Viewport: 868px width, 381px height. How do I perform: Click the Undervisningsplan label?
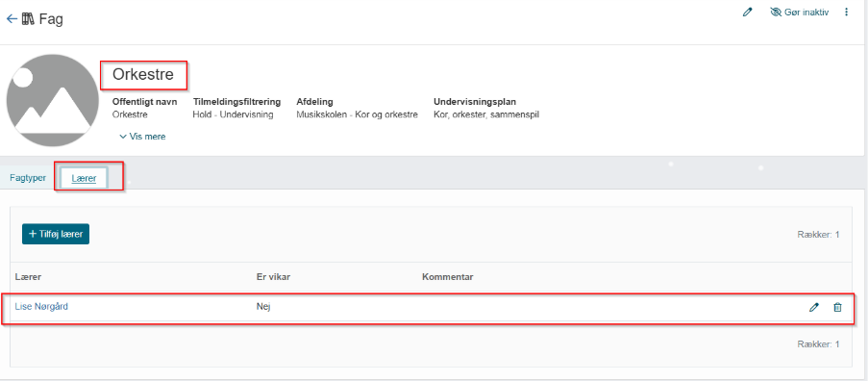pyautogui.click(x=475, y=102)
